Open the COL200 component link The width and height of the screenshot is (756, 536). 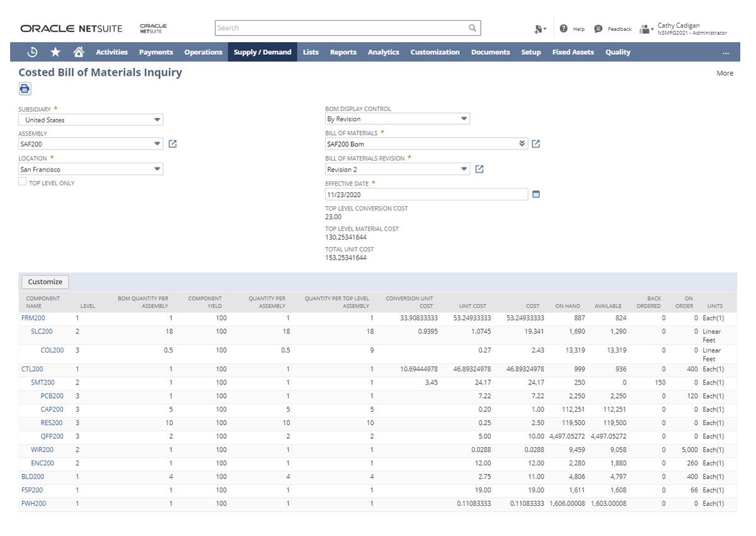pos(52,350)
